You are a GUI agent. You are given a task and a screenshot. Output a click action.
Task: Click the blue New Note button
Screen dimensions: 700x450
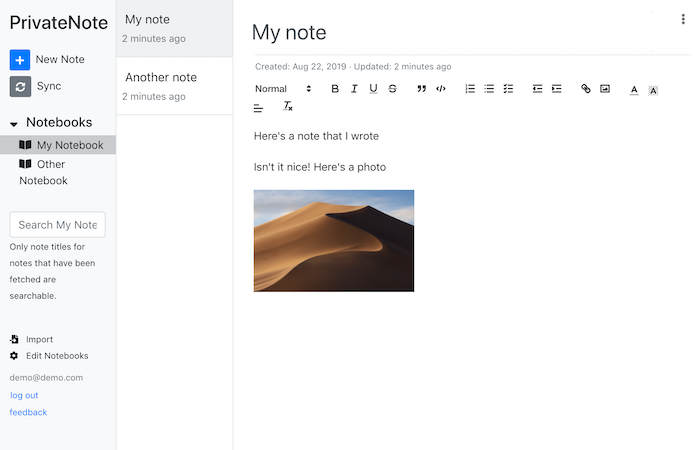click(20, 60)
